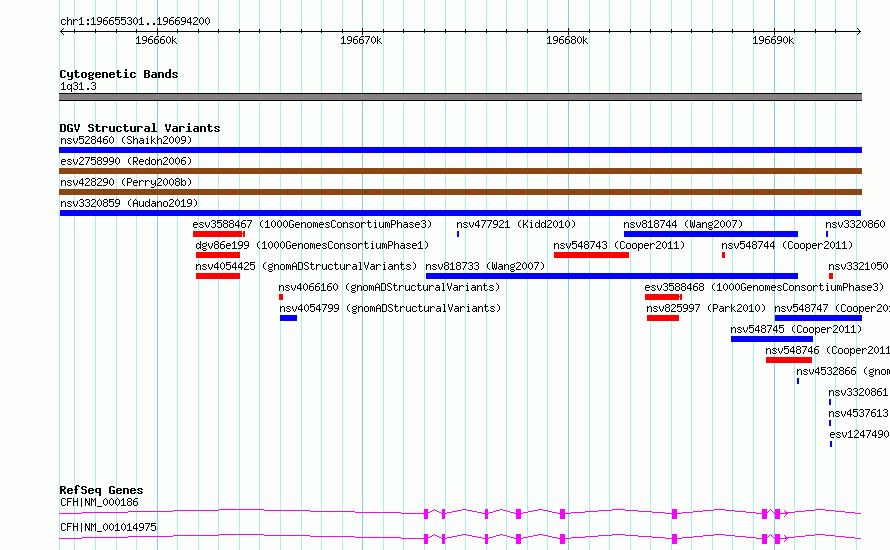Click the esv2758990 (Redon2006) brown variant bar
Image resolution: width=890 pixels, height=550 pixels.
460,171
